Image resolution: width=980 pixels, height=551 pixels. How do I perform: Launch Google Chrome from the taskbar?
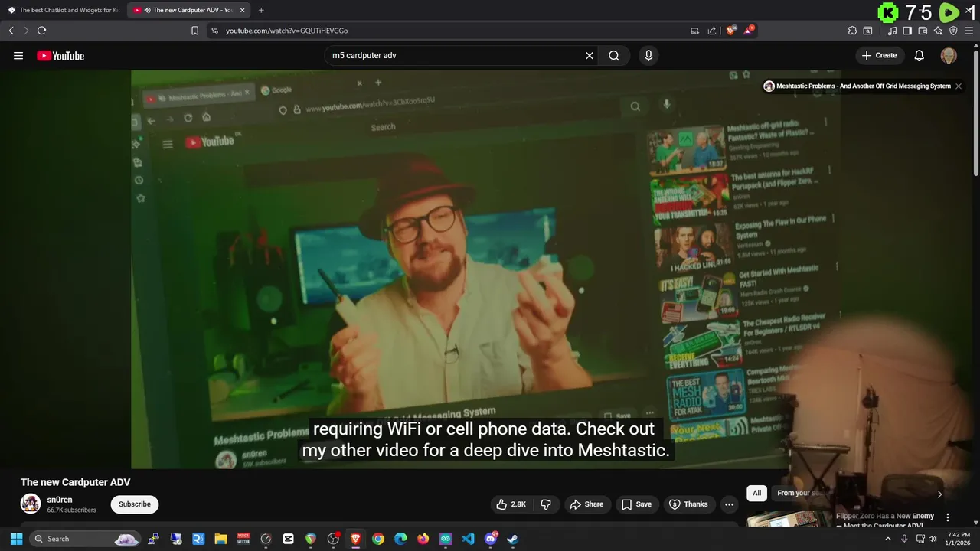tap(378, 539)
